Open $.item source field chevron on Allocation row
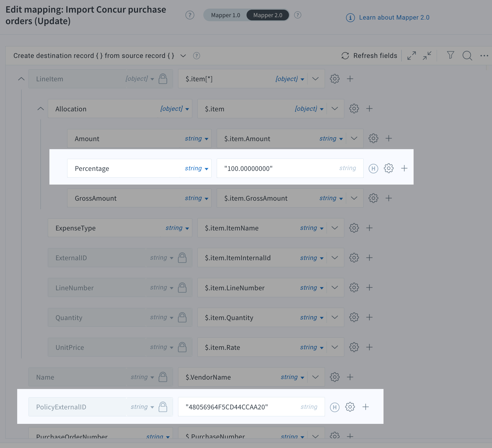This screenshot has width=492, height=448. 335,109
